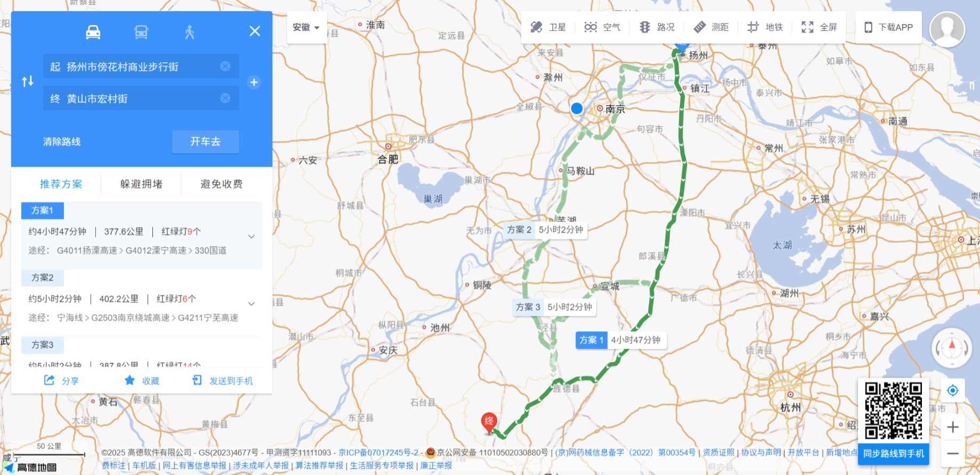Switch to the 躲避拥堵 tab
The width and height of the screenshot is (980, 475).
tap(141, 184)
